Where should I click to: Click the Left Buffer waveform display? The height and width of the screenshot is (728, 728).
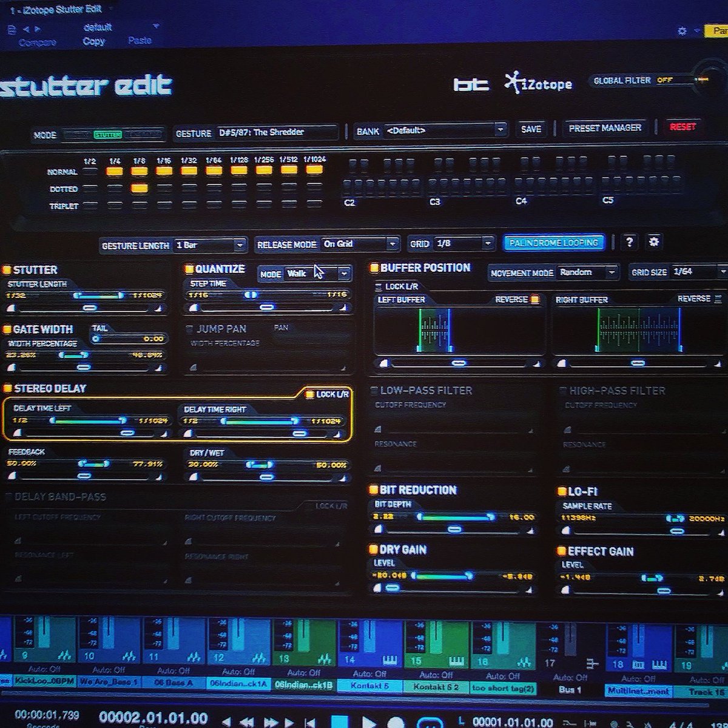(459, 330)
